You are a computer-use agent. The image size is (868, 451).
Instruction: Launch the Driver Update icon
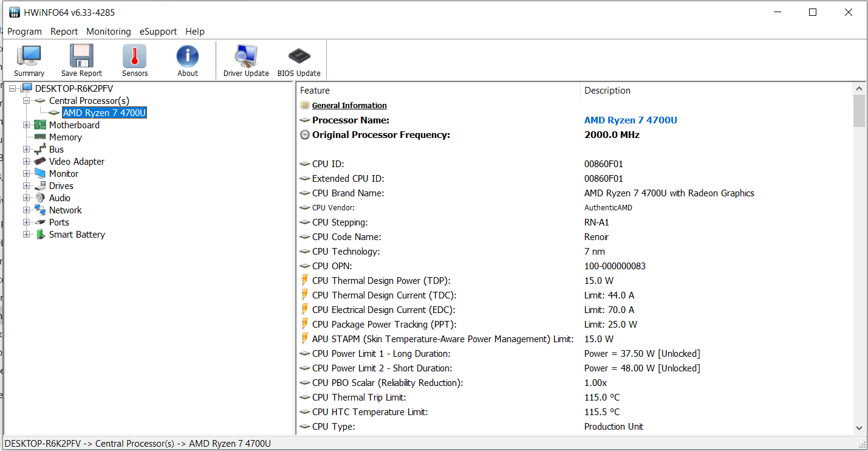246,57
